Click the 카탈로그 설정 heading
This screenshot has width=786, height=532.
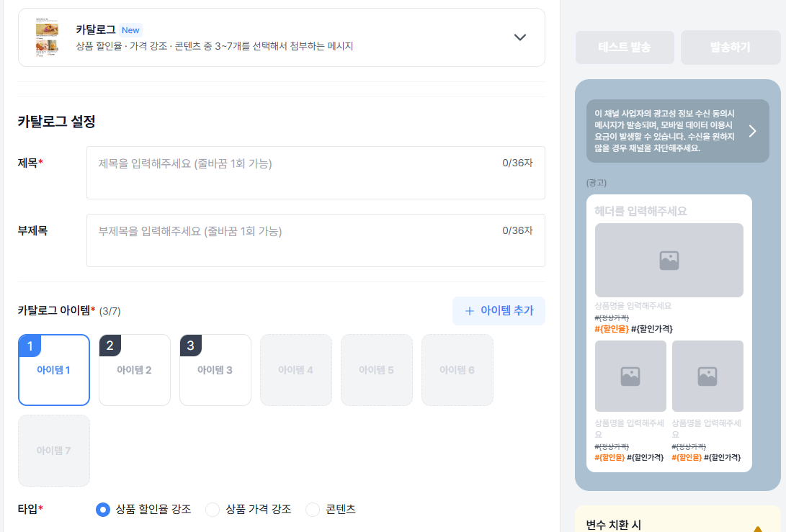[57, 122]
